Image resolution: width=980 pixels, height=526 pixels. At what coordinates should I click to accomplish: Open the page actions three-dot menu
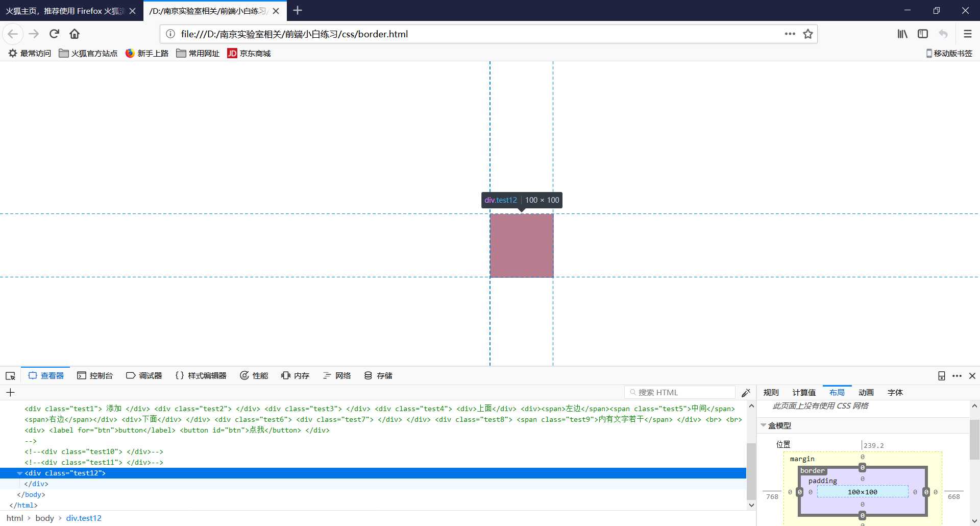click(x=790, y=34)
